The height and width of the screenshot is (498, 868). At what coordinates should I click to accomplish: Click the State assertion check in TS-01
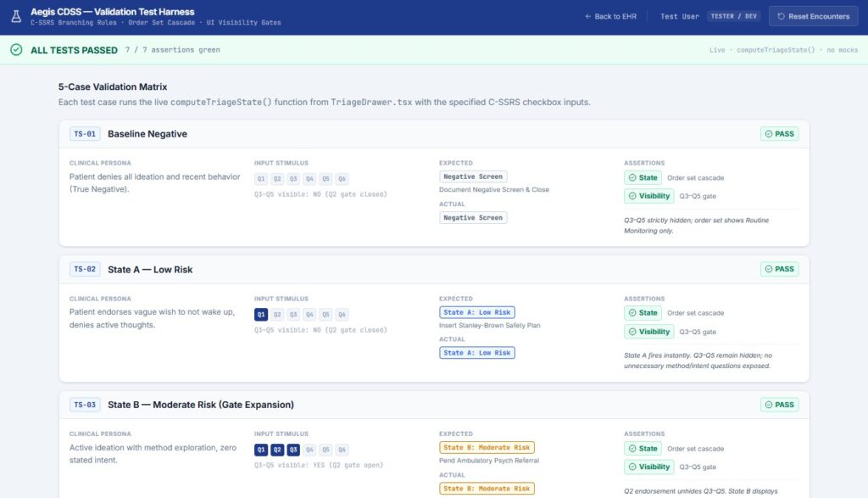click(643, 178)
